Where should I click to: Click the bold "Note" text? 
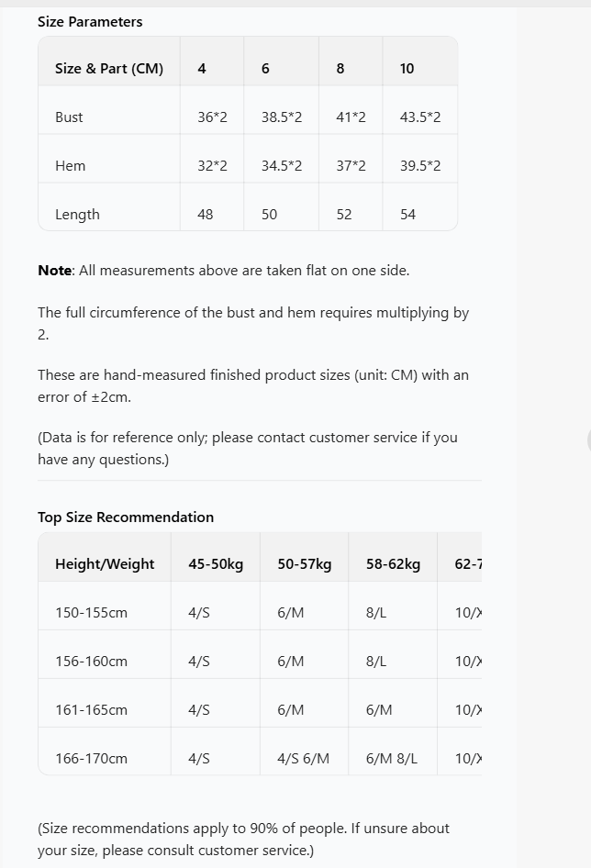point(54,270)
